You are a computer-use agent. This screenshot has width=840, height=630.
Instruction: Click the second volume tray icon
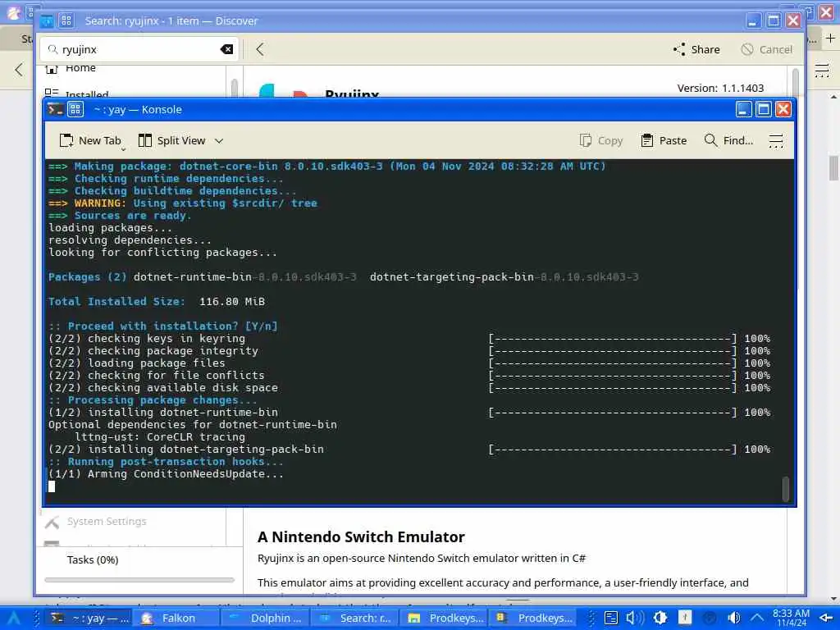(733, 618)
